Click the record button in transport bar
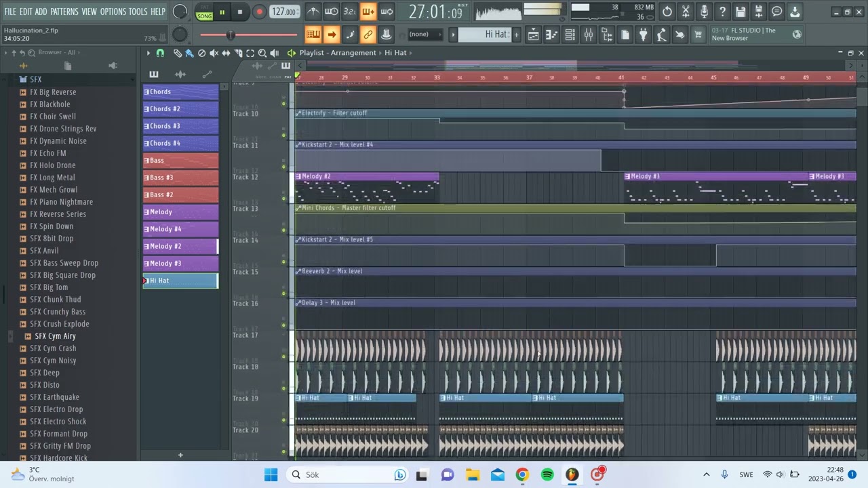Screen dimensions: 868x488 [259, 12]
